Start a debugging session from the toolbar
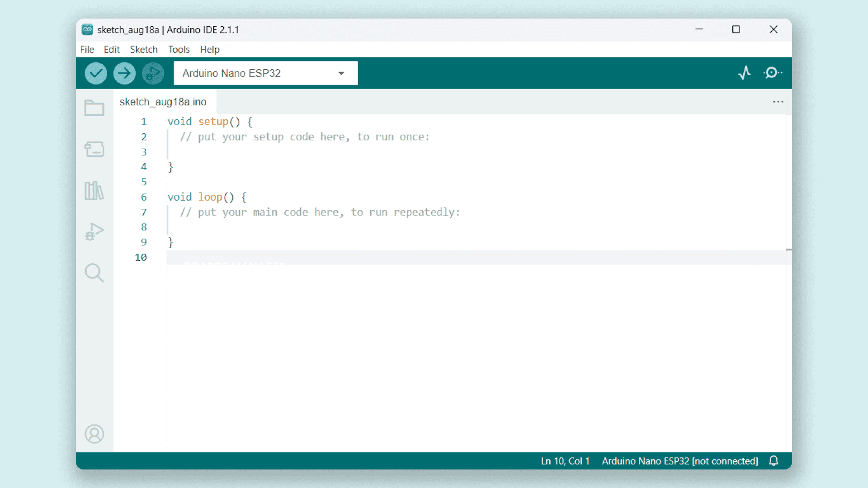This screenshot has width=868, height=488. coord(153,73)
